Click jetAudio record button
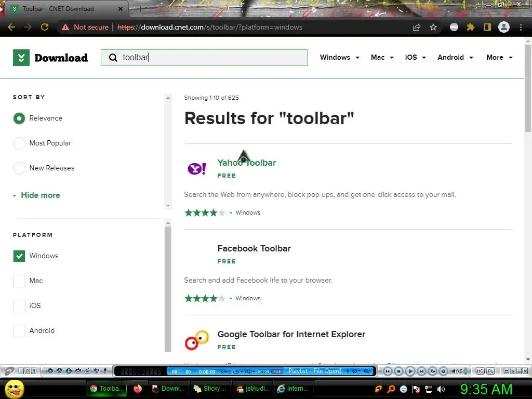Image resolution: width=532 pixels, height=399 pixels. [x=444, y=371]
